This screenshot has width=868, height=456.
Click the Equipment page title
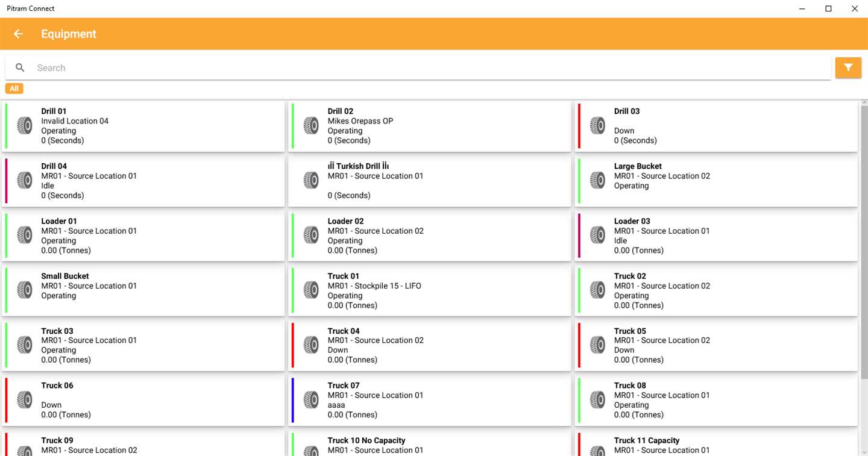coord(69,34)
